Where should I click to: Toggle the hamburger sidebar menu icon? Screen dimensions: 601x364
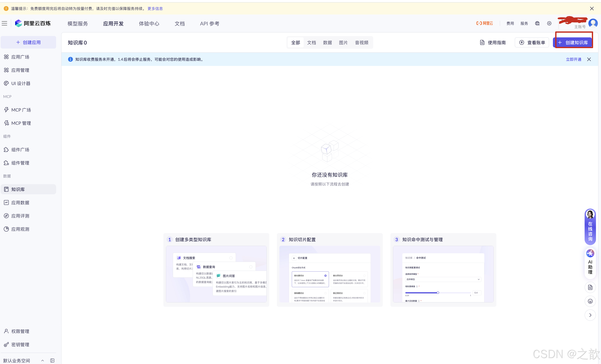click(4, 23)
